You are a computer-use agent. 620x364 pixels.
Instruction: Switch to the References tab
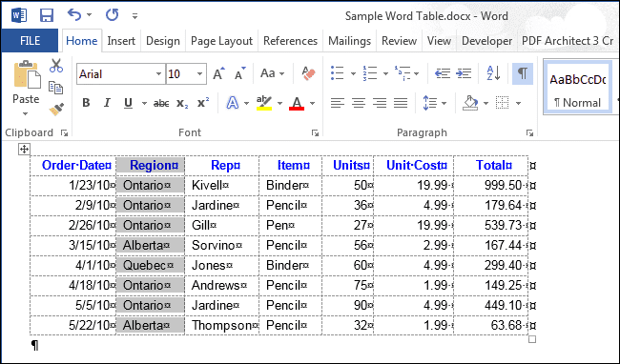pyautogui.click(x=290, y=41)
